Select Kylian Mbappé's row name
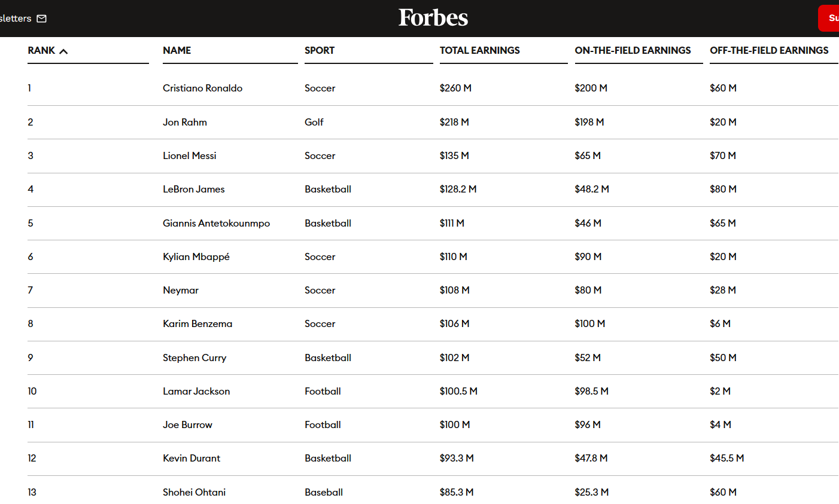Screen dimensions: 839x504 196,256
